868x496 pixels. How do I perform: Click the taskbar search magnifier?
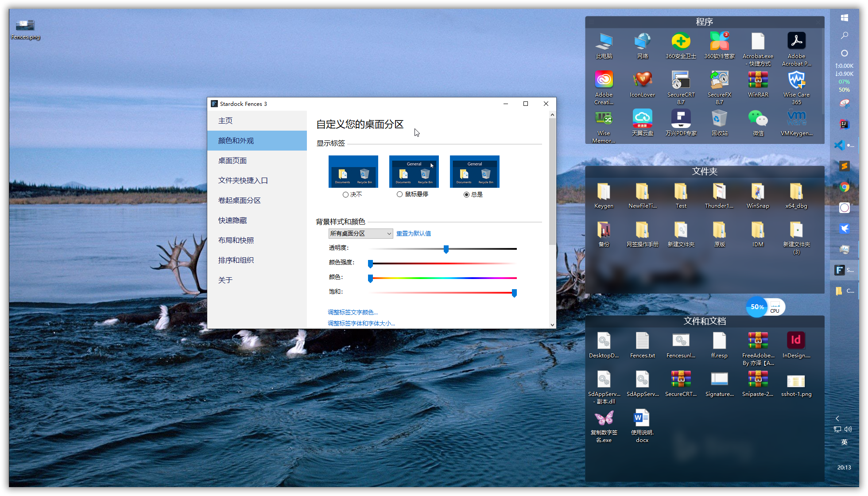[x=844, y=35]
